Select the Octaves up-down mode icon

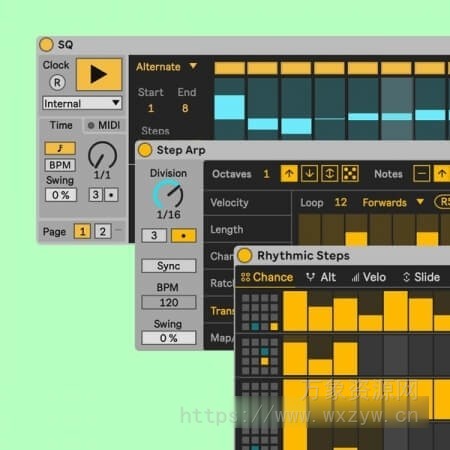330,173
